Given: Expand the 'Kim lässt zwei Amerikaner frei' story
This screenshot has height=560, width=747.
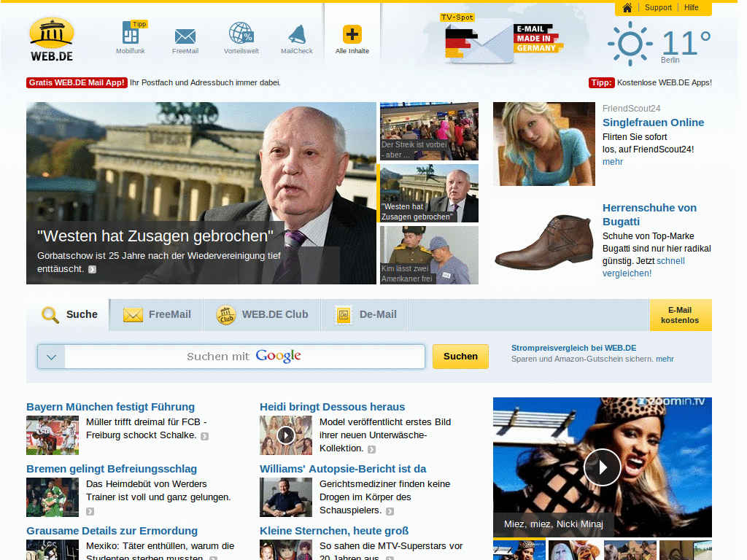Looking at the screenshot, I should tap(429, 255).
